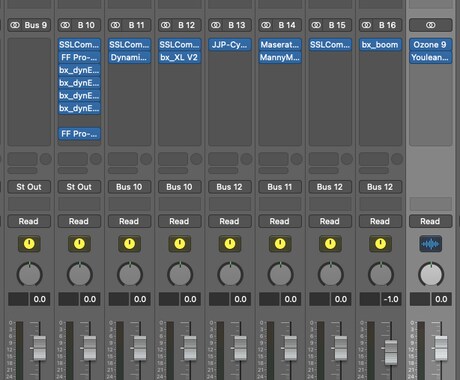Toggle the round send button on B 16 strip
Screen dimensions: 460x380
(397, 159)
